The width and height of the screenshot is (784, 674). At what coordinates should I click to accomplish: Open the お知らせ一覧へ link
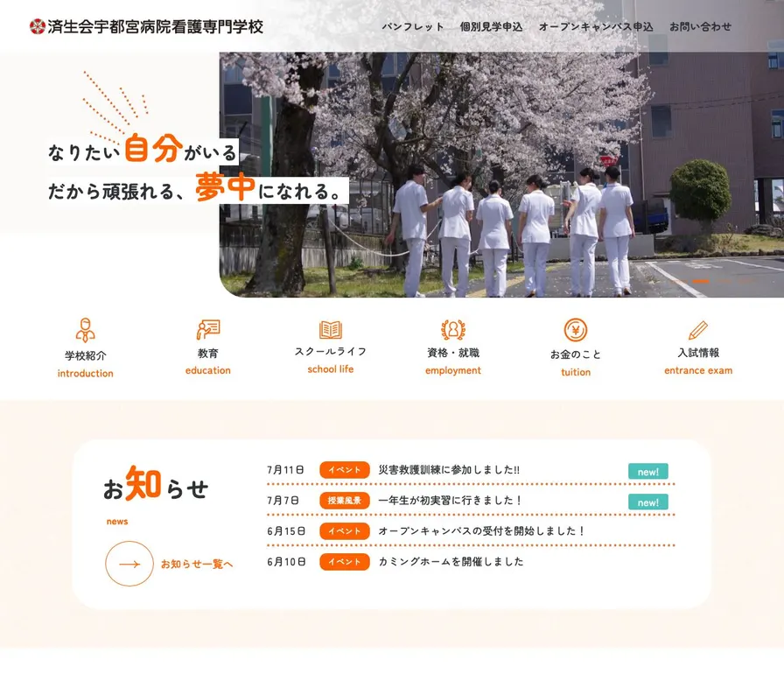[197, 564]
